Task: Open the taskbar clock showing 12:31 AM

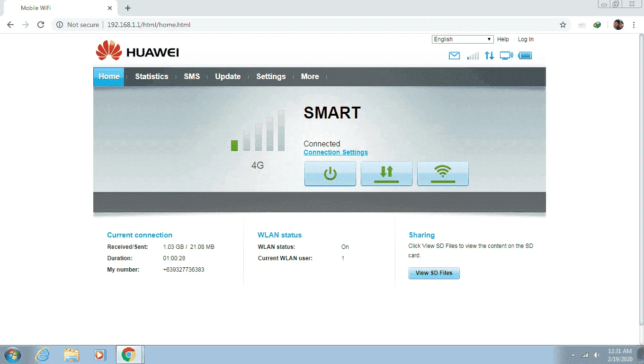Action: pos(620,355)
